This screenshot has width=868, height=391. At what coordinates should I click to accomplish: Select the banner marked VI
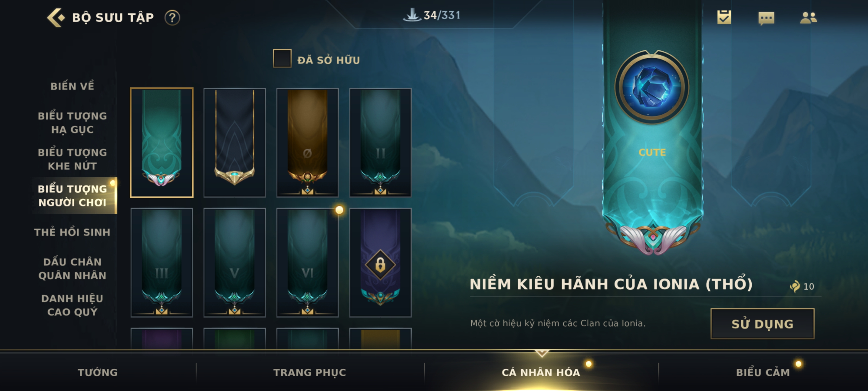coord(307,263)
